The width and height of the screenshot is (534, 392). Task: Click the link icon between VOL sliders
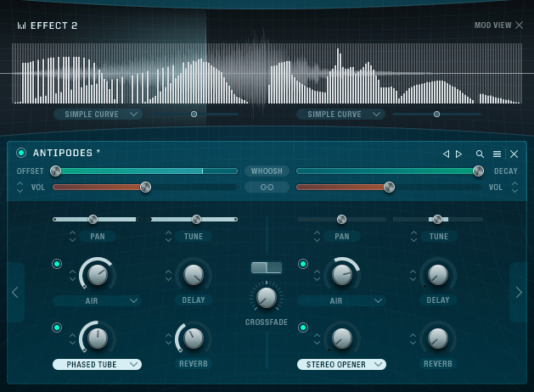click(x=267, y=187)
